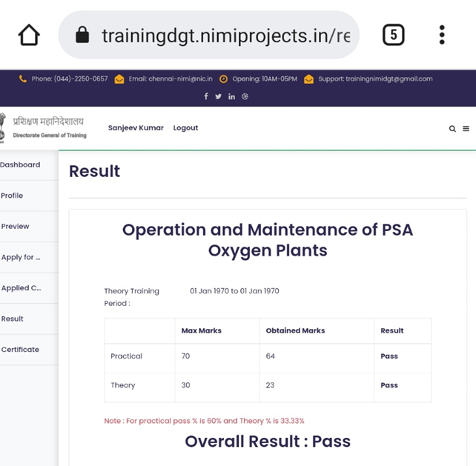
Task: Click the Operation and Maintenance of PSA title
Action: click(268, 240)
